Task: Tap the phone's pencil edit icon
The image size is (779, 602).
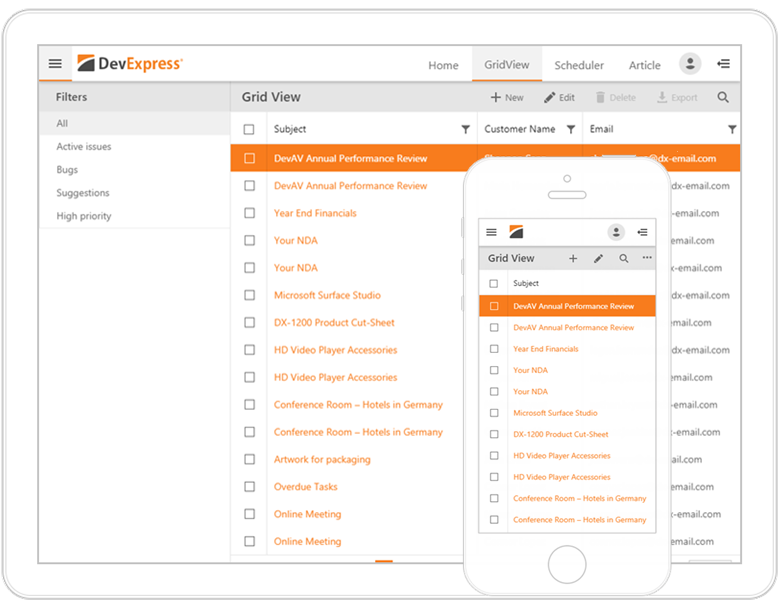Action: [x=598, y=259]
